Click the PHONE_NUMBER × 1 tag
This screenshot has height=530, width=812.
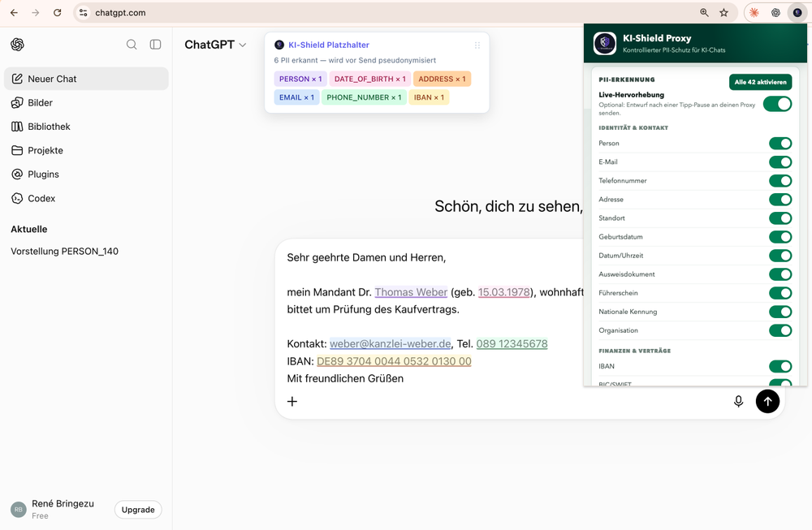(364, 97)
